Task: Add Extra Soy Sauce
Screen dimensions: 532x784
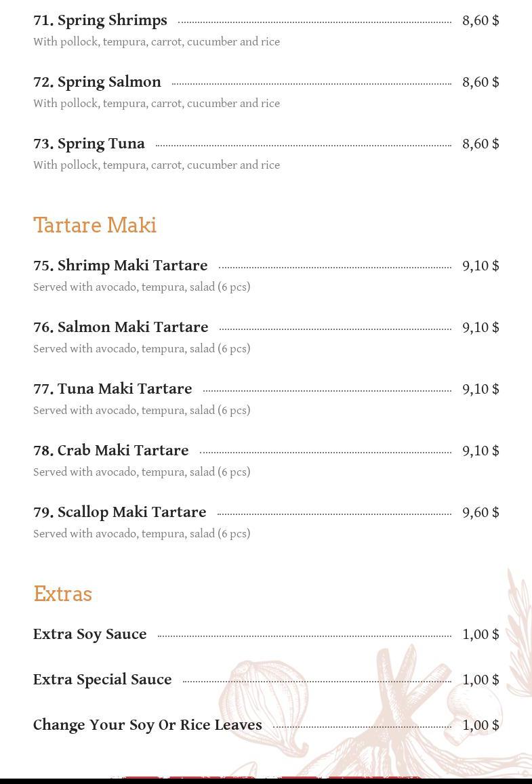Action: pos(90,634)
